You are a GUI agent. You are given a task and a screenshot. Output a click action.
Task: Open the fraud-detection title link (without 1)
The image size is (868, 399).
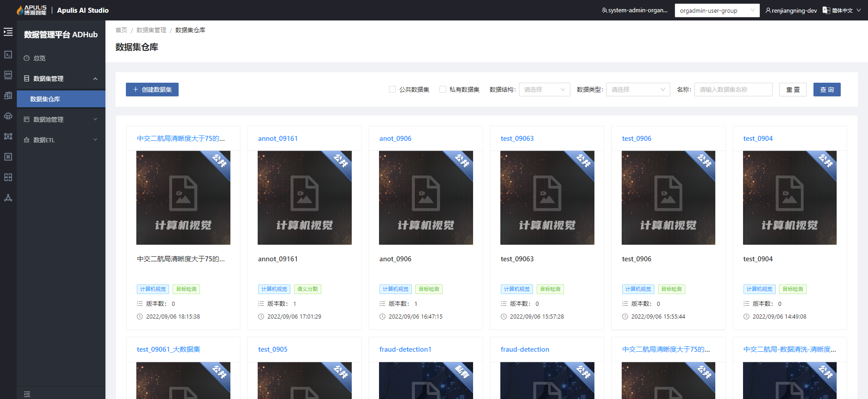click(525, 349)
